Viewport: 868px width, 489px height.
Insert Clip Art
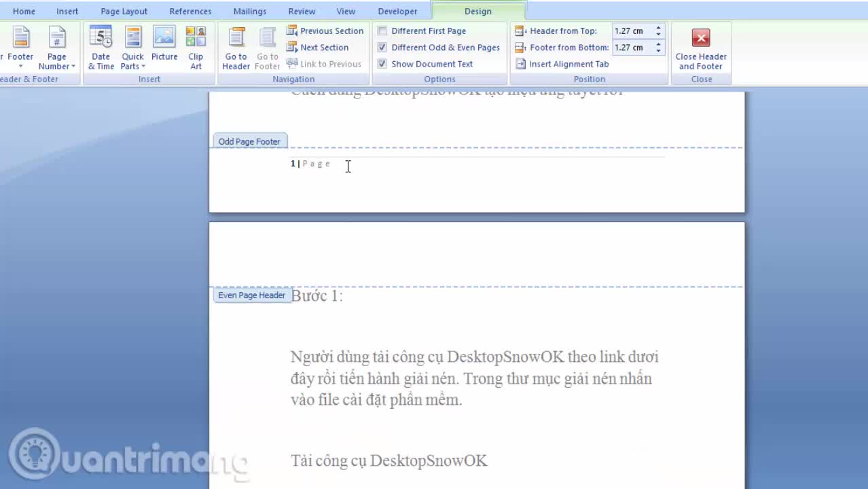click(x=196, y=48)
